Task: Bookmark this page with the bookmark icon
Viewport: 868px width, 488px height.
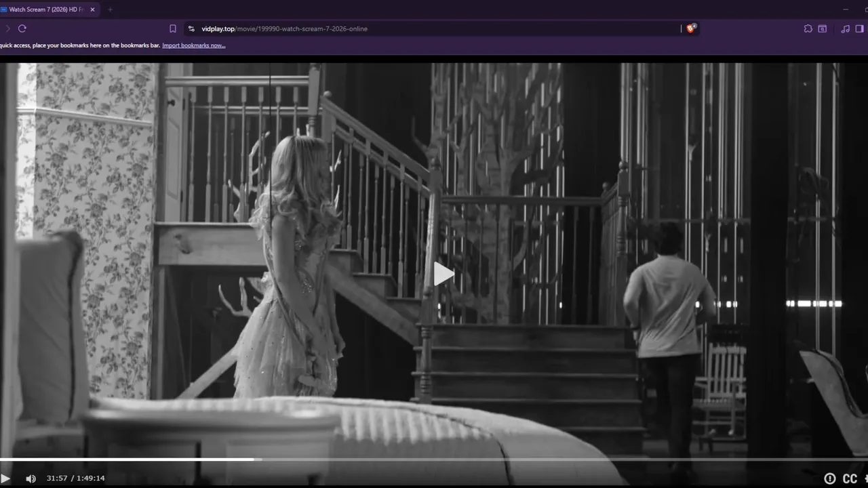Action: [x=173, y=28]
